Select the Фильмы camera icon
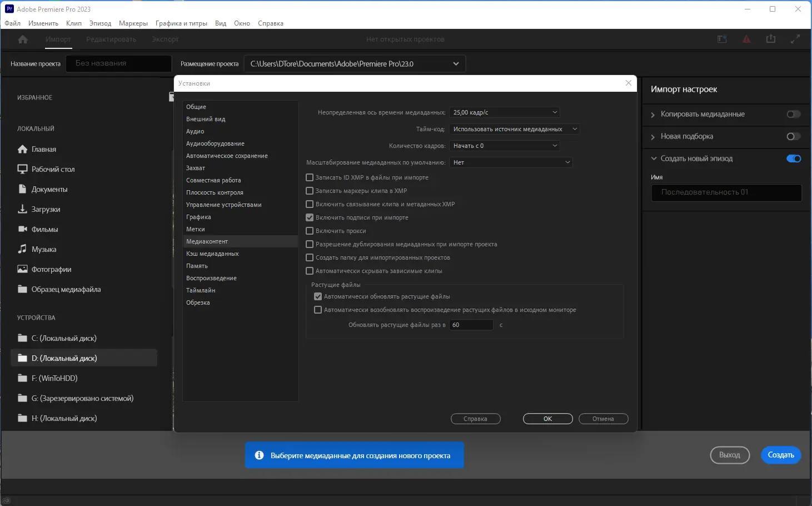812x506 pixels. (x=22, y=229)
